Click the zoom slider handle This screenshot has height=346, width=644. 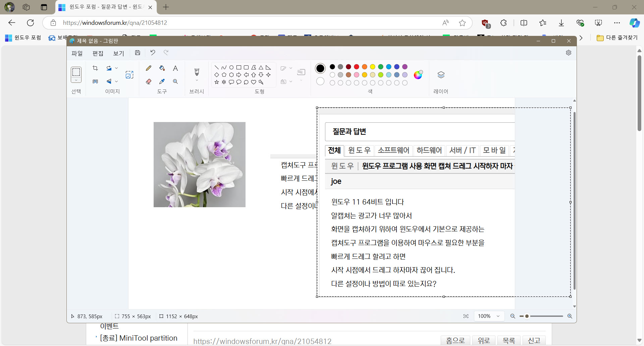(527, 316)
